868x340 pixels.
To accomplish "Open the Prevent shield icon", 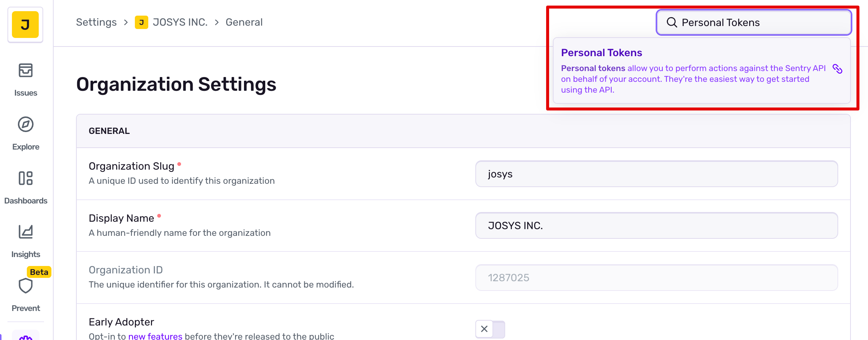I will coord(26,286).
